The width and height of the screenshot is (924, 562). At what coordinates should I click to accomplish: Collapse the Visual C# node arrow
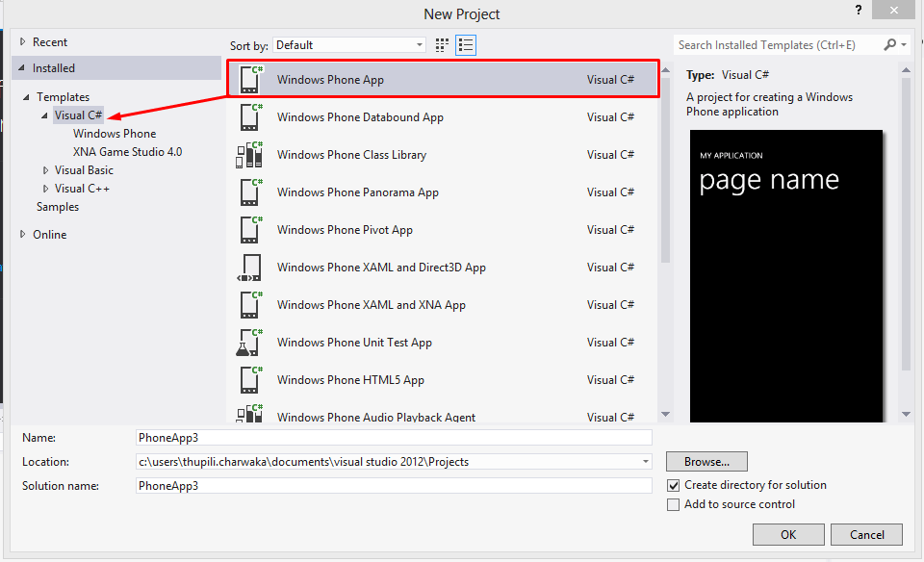pos(44,115)
